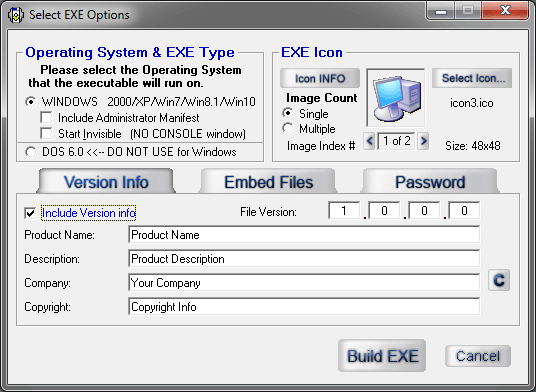Open the Icon INFO button
The image size is (536, 392).
[320, 78]
